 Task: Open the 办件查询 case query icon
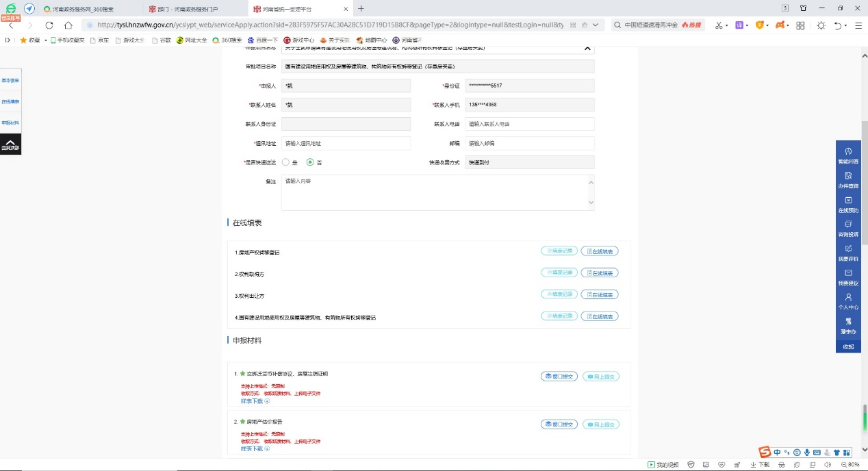coord(848,180)
